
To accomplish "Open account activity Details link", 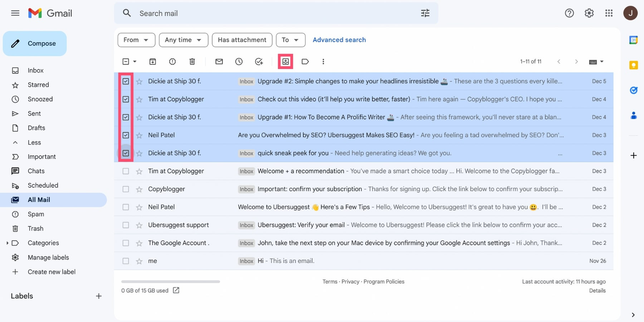I will coord(597,291).
